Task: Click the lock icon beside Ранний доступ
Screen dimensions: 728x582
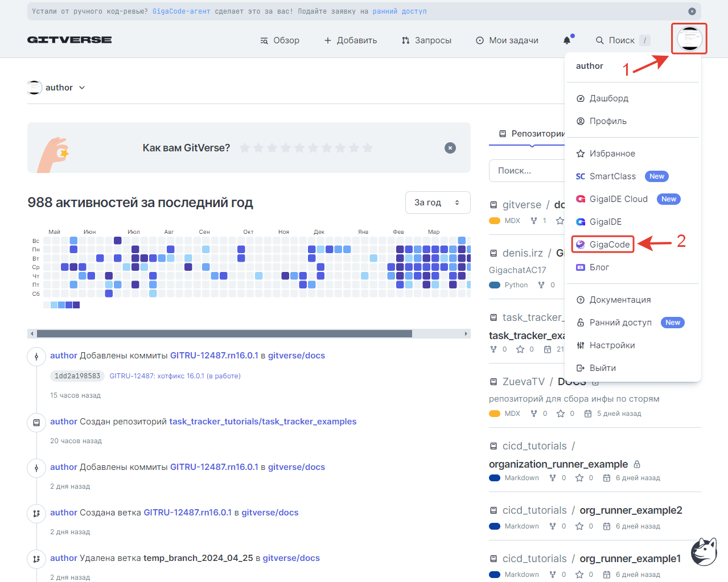Action: [581, 323]
